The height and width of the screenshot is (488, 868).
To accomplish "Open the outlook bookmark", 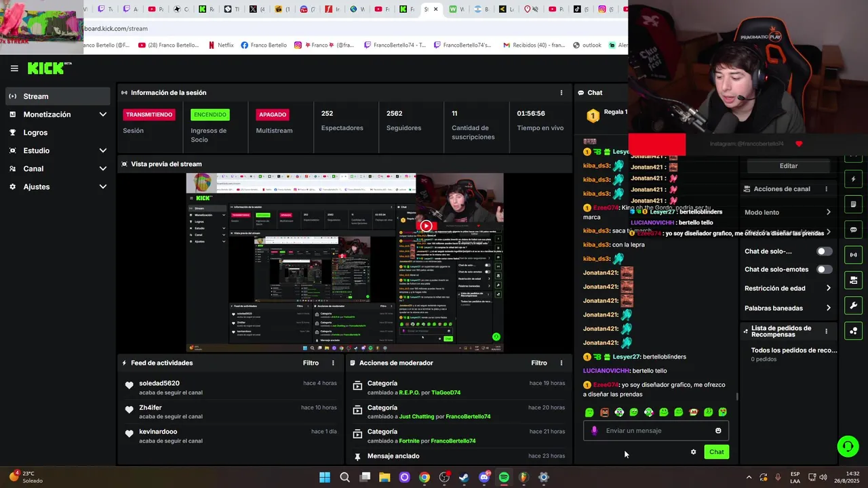I will click(587, 45).
